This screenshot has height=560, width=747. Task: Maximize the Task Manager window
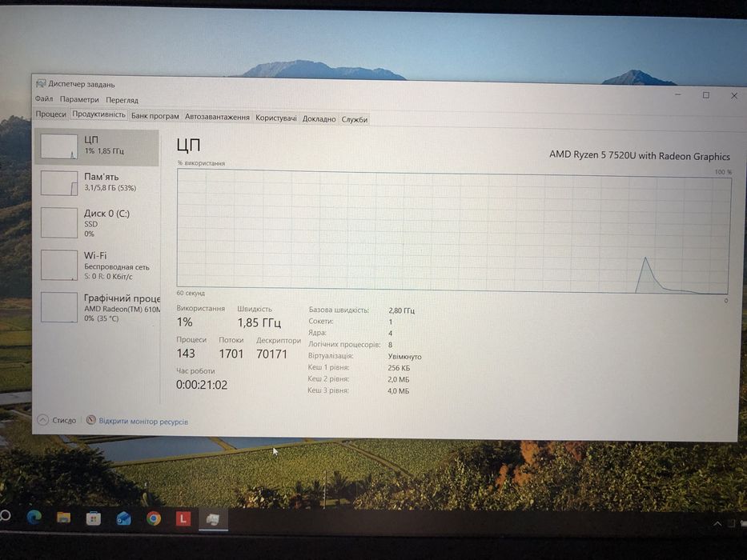pyautogui.click(x=706, y=95)
